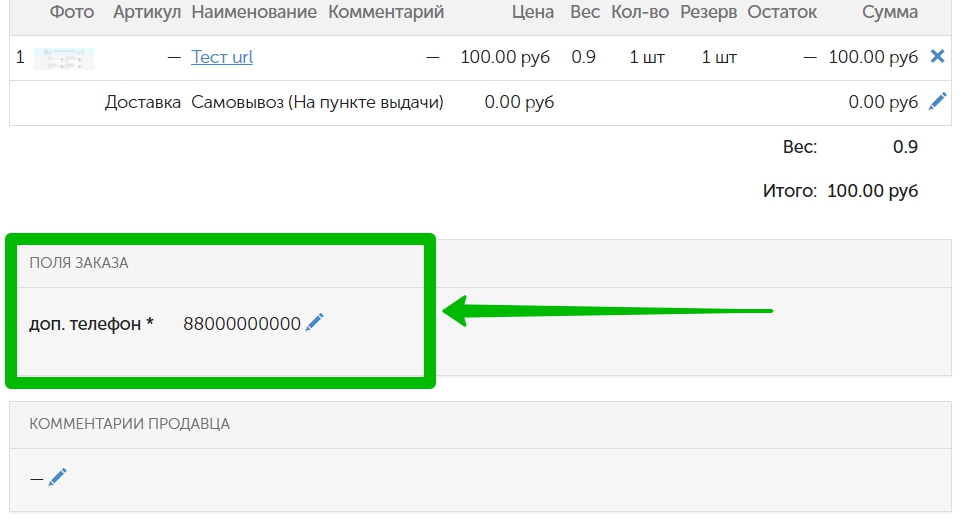Click the доп. телефон * field label
Viewport: 963px width, 523px height.
point(91,323)
